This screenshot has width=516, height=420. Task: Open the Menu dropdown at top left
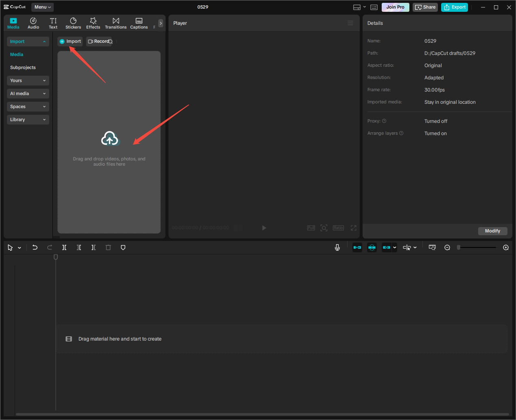point(42,7)
